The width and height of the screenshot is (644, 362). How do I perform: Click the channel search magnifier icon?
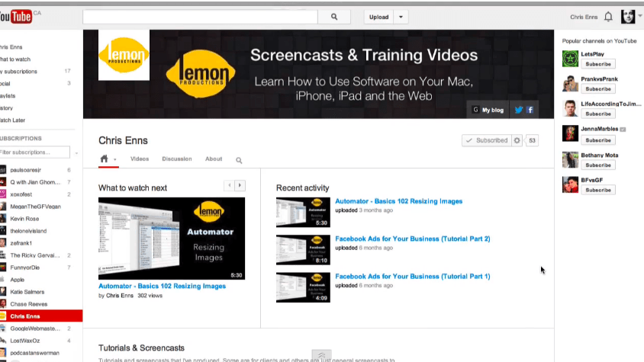(239, 160)
